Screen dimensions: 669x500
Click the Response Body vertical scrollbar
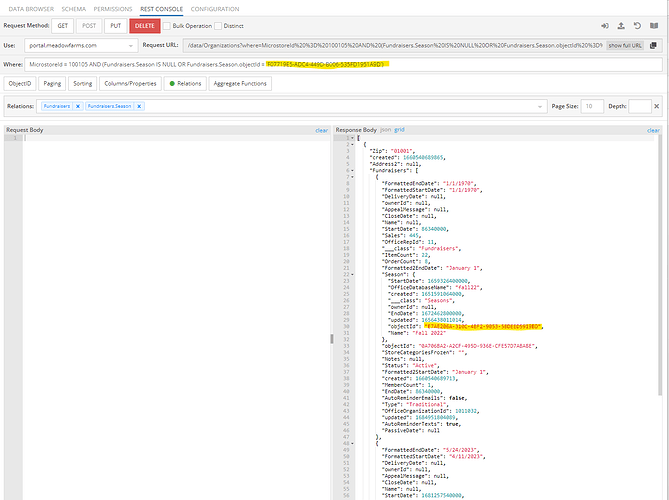click(659, 265)
